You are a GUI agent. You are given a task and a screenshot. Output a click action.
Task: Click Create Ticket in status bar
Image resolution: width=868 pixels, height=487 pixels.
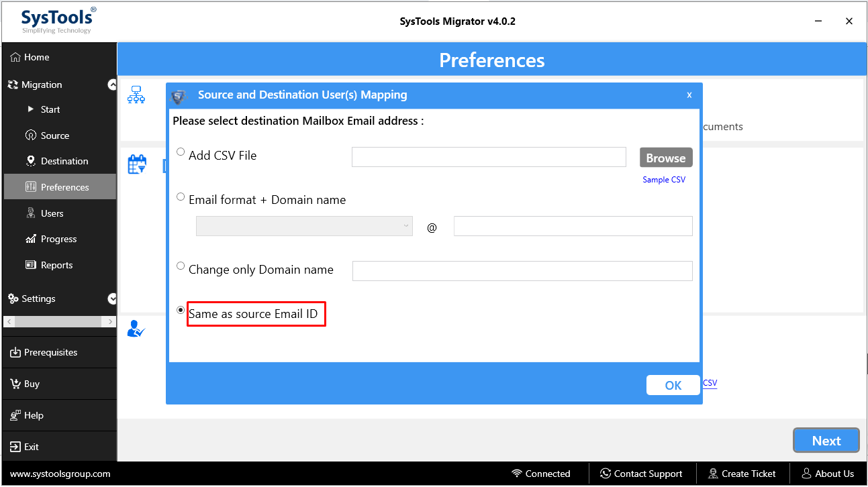(x=742, y=474)
